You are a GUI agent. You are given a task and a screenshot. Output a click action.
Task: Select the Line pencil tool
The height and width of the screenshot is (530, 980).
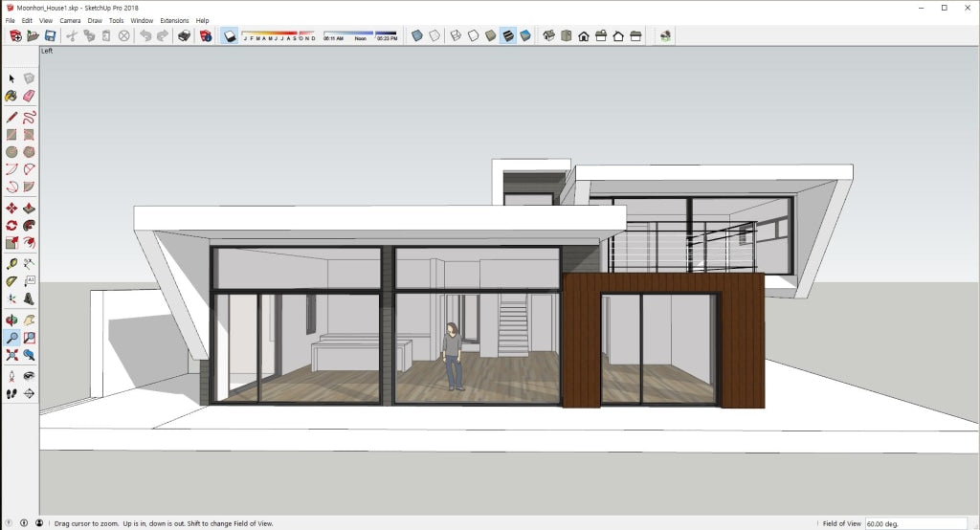pyautogui.click(x=11, y=118)
